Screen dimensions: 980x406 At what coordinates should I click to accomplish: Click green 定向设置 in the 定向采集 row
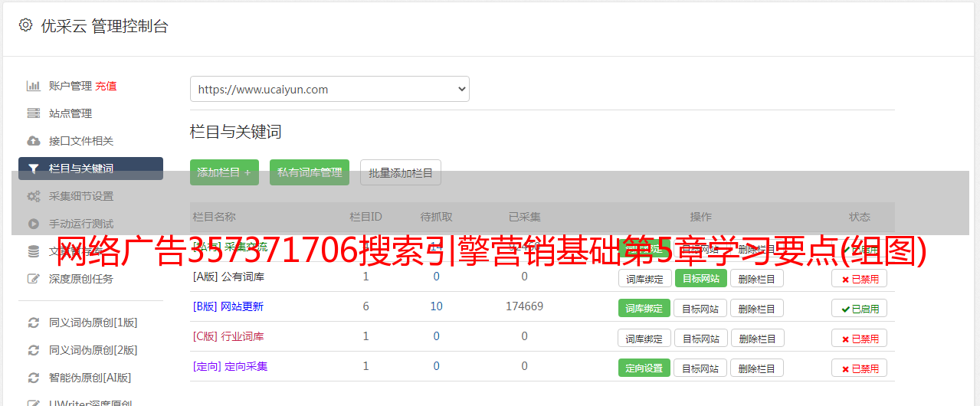coord(644,368)
